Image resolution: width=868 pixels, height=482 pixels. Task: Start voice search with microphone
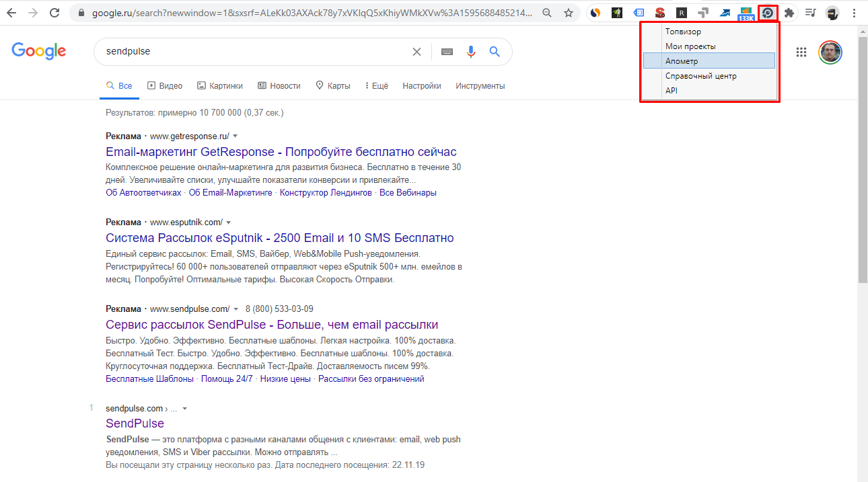point(471,52)
